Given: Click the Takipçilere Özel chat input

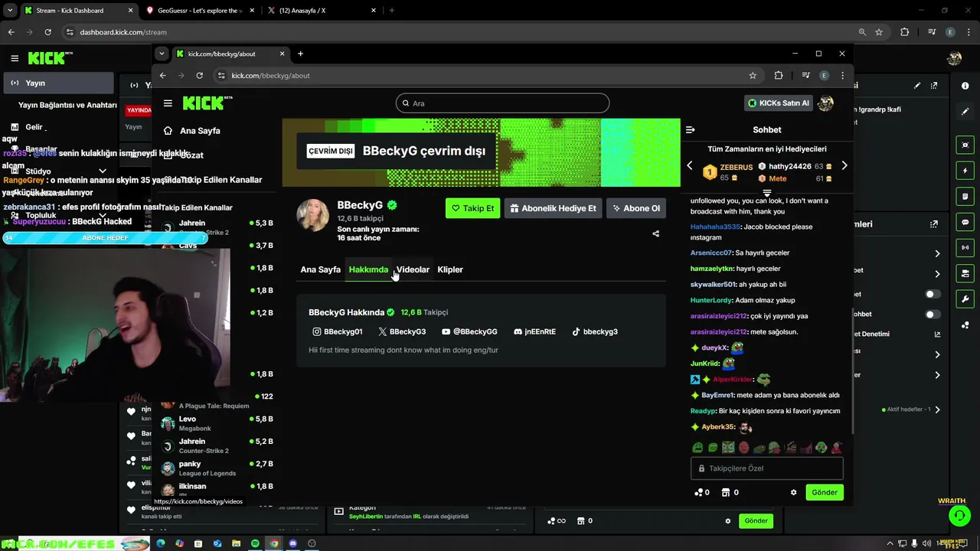Looking at the screenshot, I should pyautogui.click(x=766, y=468).
